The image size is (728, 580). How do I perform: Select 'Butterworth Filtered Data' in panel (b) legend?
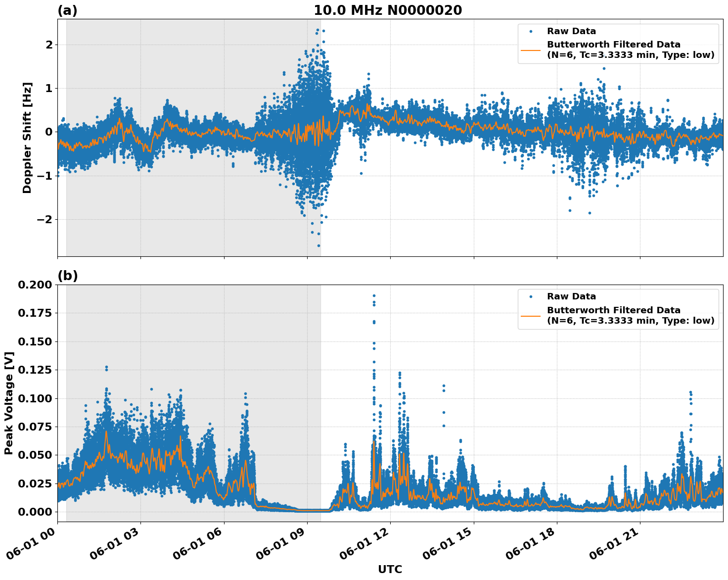(x=613, y=310)
